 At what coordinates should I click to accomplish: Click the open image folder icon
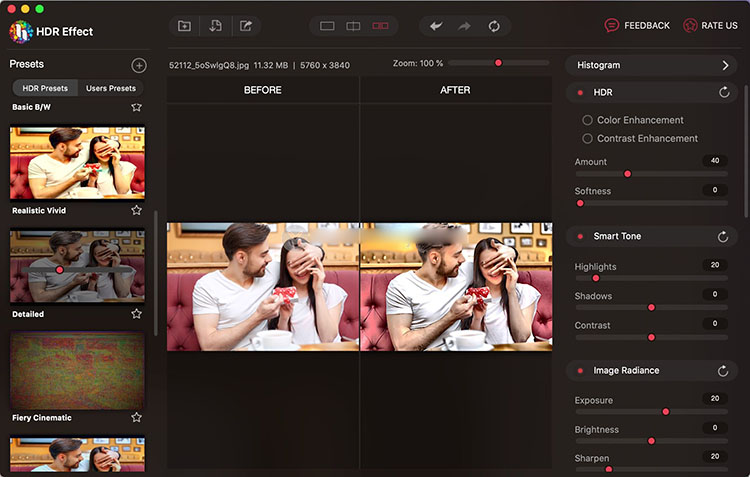click(184, 26)
